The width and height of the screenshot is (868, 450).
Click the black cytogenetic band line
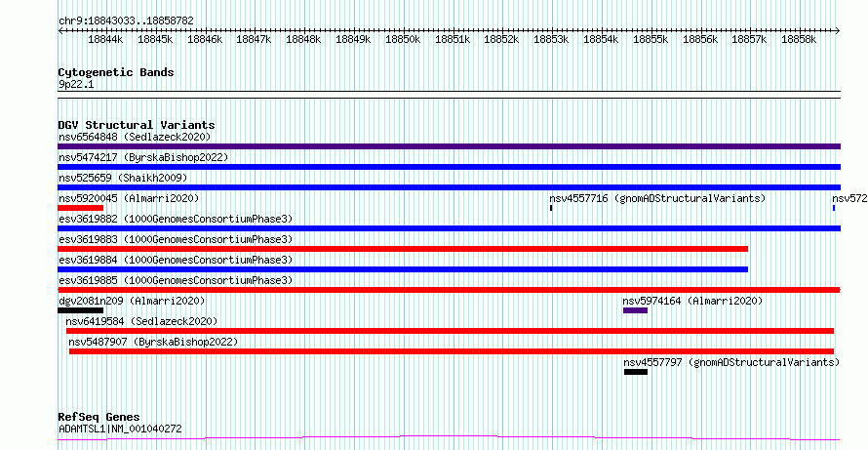click(x=449, y=95)
